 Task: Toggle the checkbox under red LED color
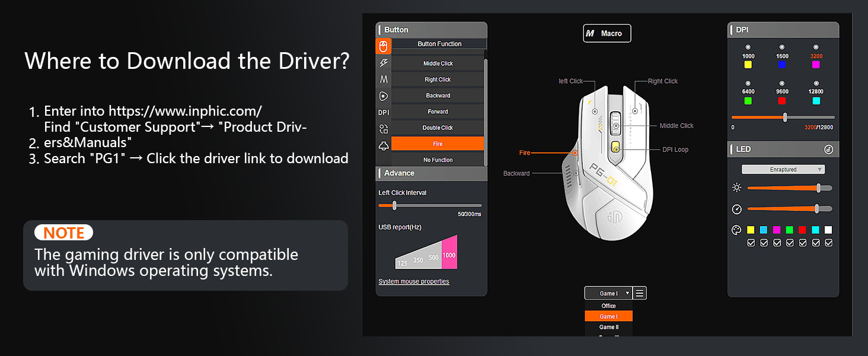(803, 243)
